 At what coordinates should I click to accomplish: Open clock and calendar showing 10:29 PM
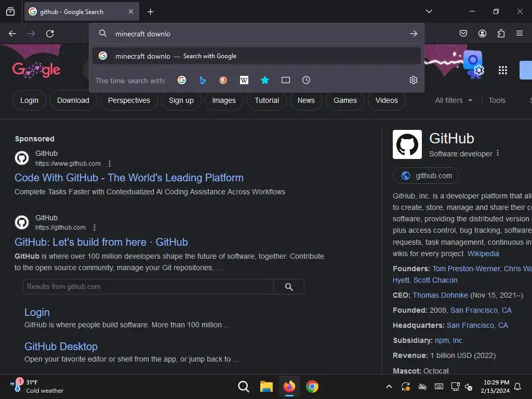pyautogui.click(x=495, y=387)
